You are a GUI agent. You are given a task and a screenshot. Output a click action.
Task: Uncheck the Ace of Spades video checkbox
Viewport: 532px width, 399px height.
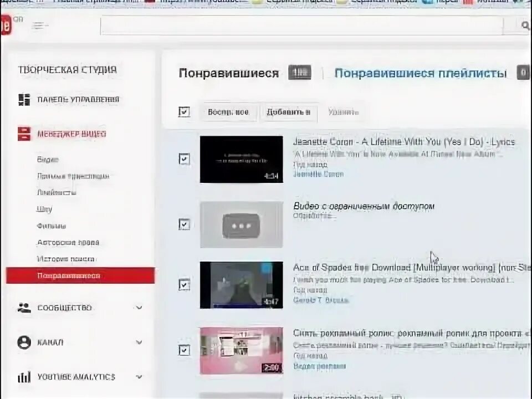(x=184, y=285)
